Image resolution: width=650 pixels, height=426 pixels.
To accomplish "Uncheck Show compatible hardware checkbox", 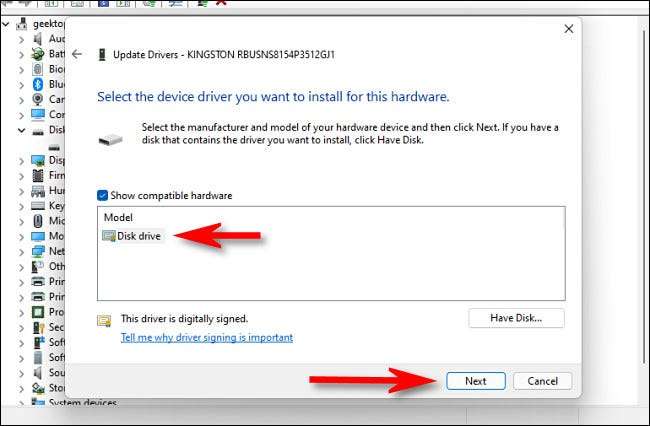I will [103, 196].
